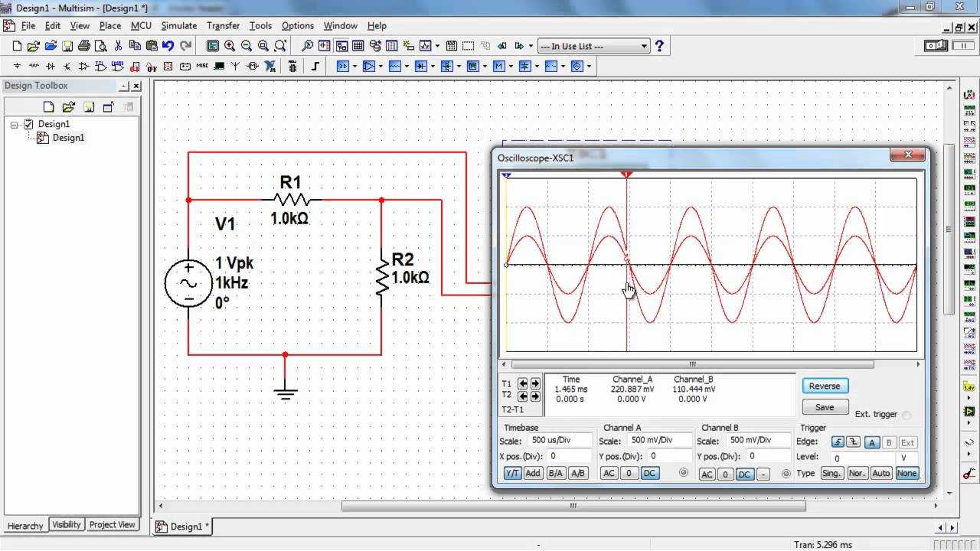
Task: Place a Basic resistor component
Action: [x=34, y=66]
